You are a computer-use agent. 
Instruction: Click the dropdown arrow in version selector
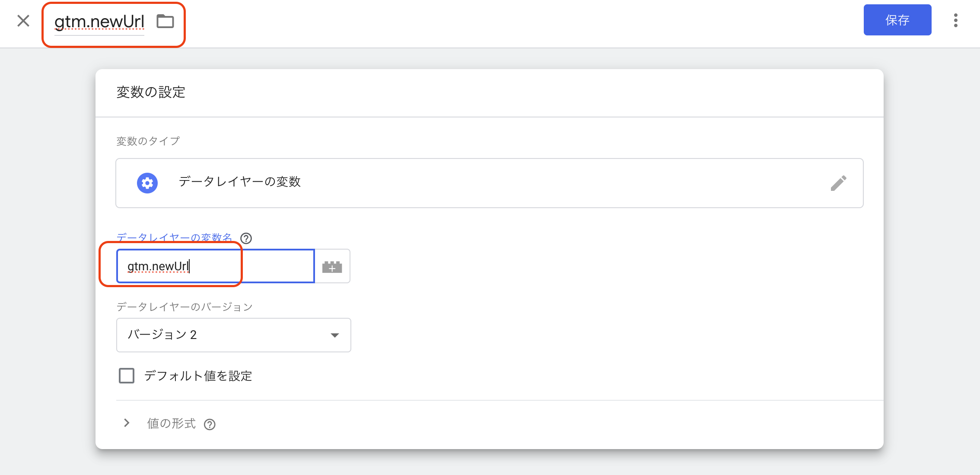334,336
